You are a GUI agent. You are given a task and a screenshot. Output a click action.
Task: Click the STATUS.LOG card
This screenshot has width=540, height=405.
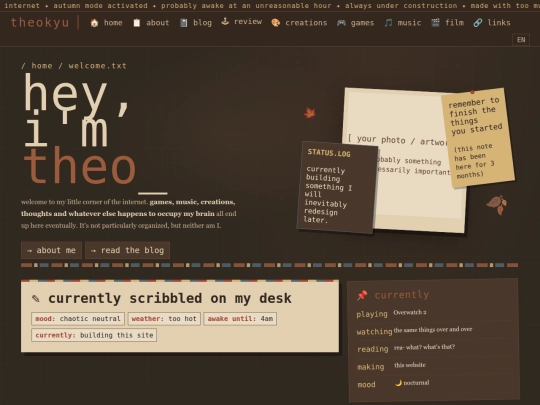point(337,187)
